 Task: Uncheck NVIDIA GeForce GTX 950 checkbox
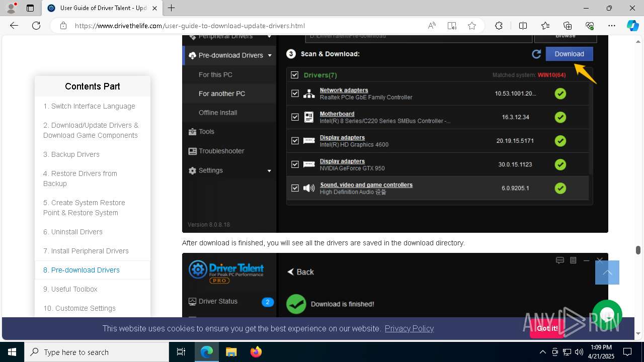[x=295, y=164]
